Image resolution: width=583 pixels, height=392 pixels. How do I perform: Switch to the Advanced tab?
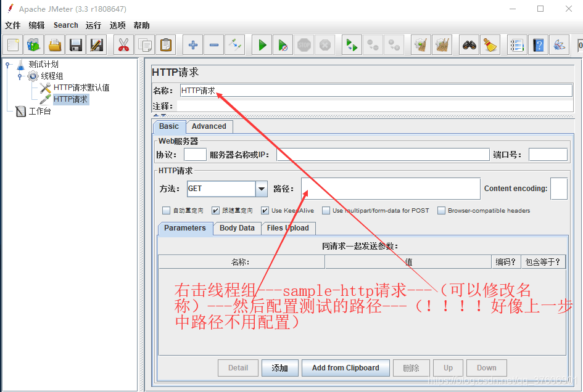coord(209,126)
